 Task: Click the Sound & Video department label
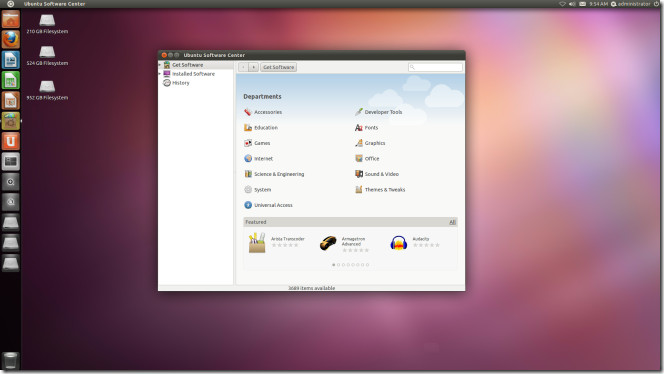tap(382, 174)
